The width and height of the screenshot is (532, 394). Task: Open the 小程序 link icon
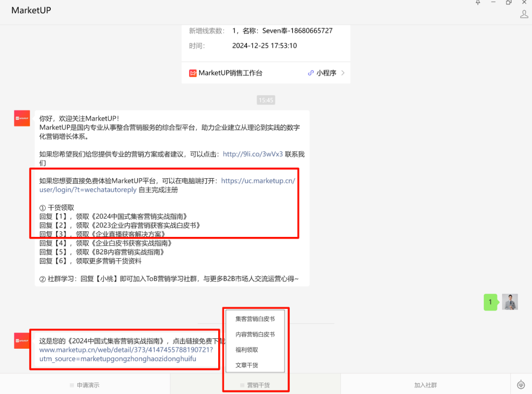310,73
